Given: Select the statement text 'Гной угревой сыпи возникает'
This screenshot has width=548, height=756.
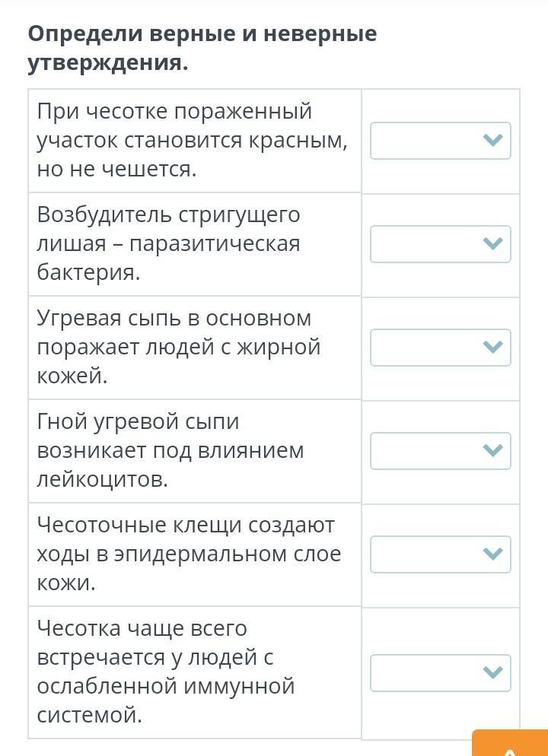Looking at the screenshot, I should (170, 451).
